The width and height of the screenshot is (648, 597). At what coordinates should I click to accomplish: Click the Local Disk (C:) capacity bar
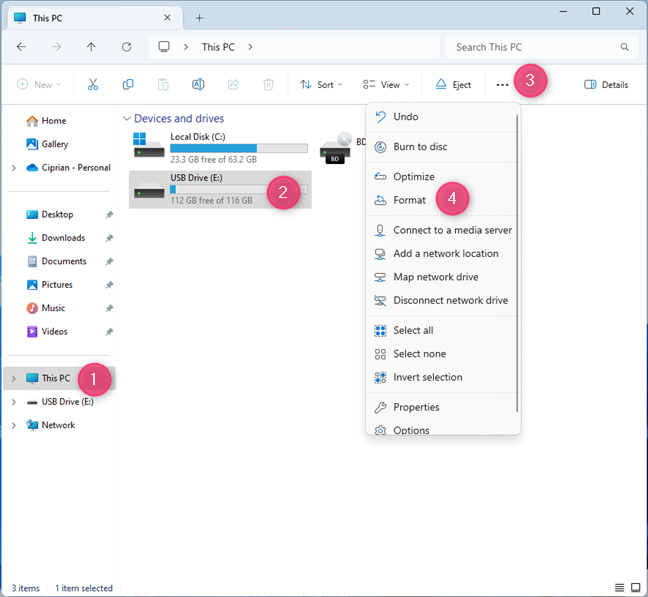pyautogui.click(x=238, y=147)
